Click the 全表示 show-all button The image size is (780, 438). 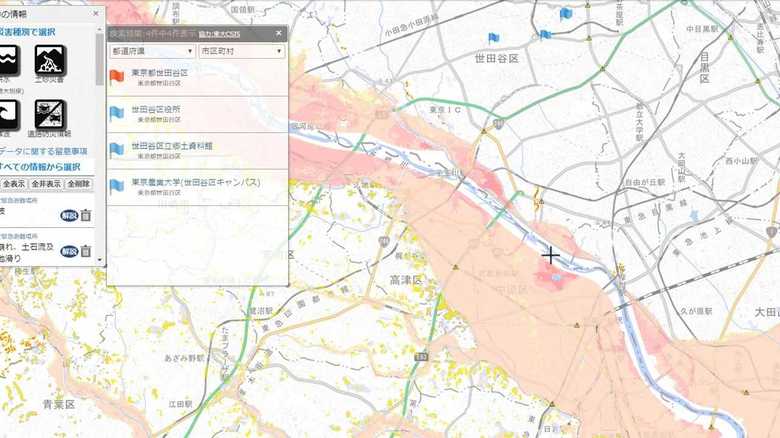[13, 184]
